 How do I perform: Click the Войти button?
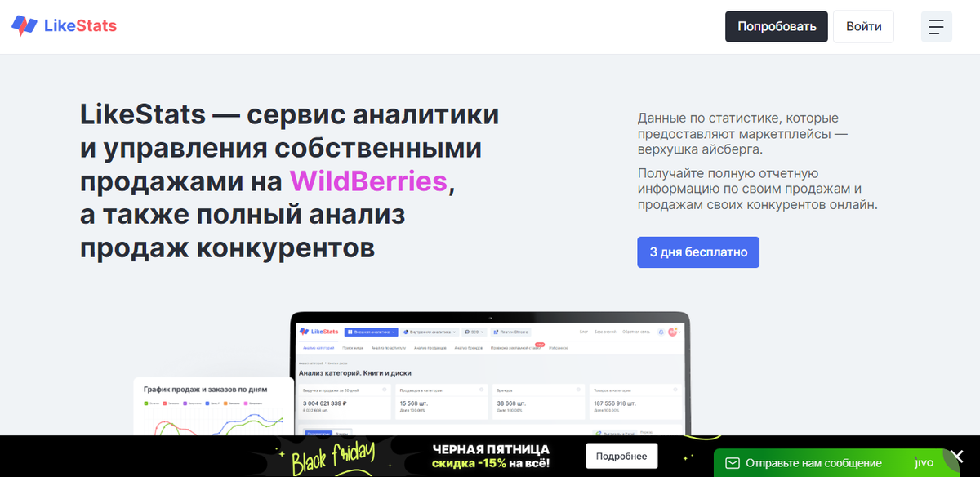pos(863,26)
